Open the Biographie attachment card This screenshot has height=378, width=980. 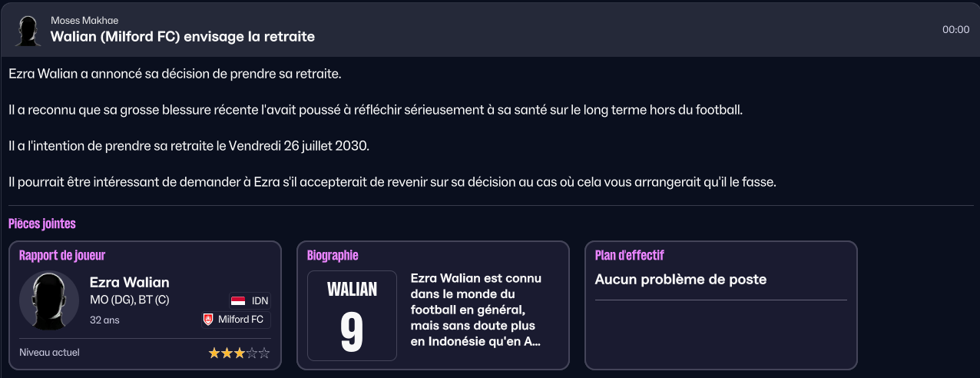click(x=433, y=305)
